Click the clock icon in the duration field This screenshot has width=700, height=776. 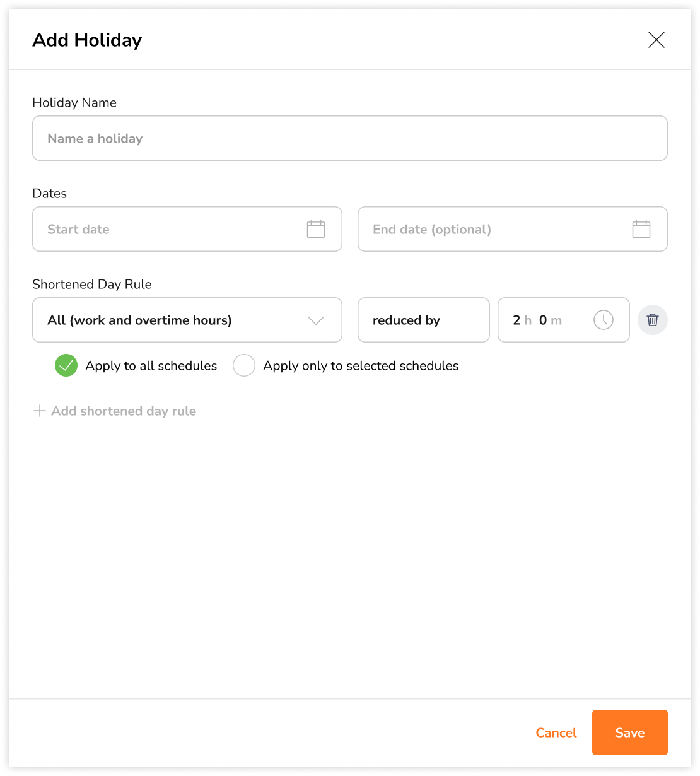coord(603,320)
